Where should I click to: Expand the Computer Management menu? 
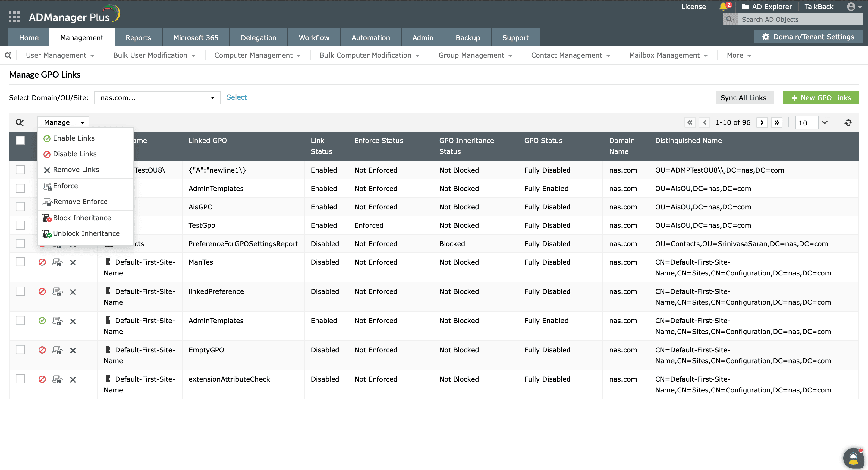coord(257,55)
